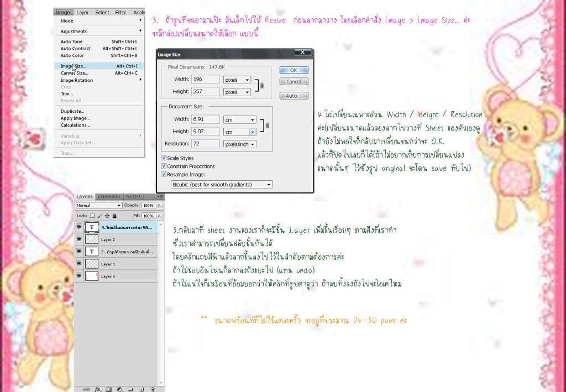Choose Auto Tone menu entry
Screen dimensions: 566x392
[99, 41]
